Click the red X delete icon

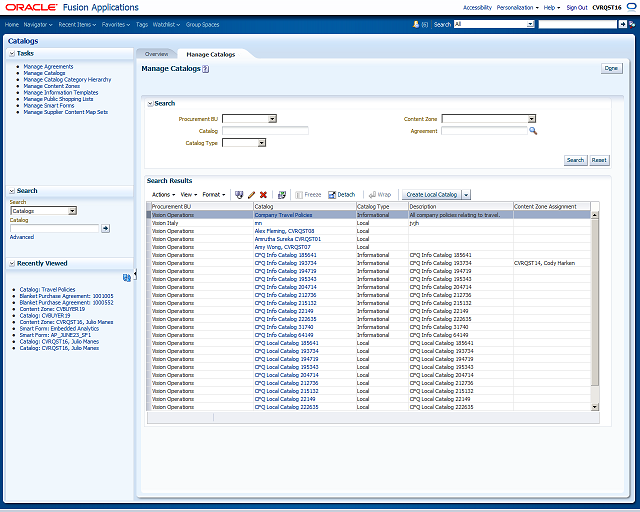[x=263, y=195]
